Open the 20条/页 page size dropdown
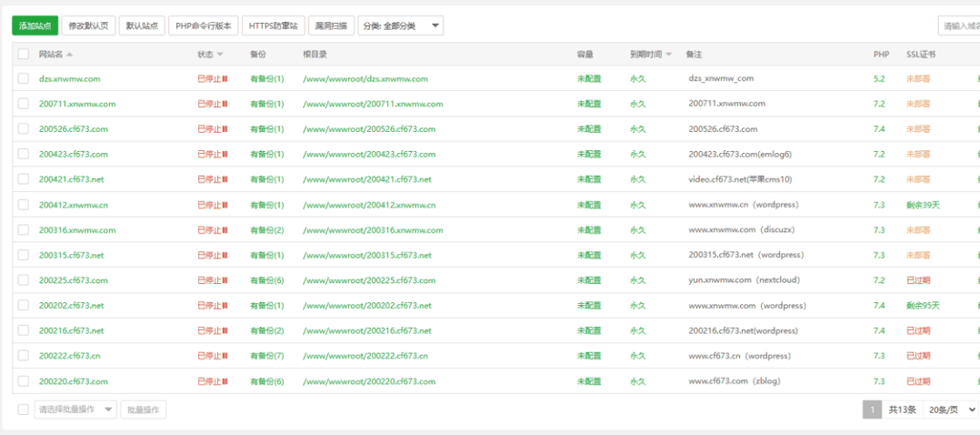The image size is (980, 435). tap(951, 410)
